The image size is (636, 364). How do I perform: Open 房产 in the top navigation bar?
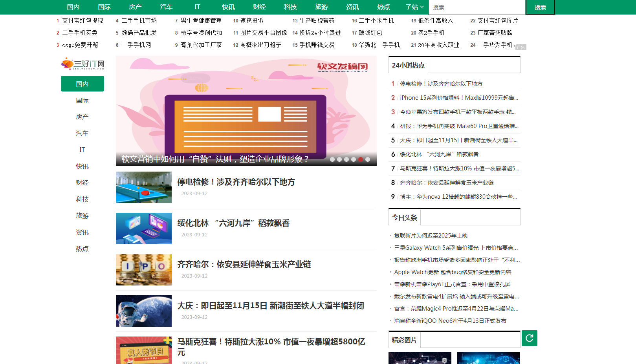point(135,7)
